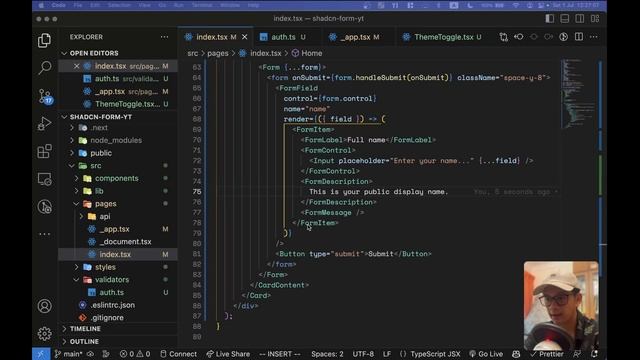Click Go Live server button

[486, 354]
